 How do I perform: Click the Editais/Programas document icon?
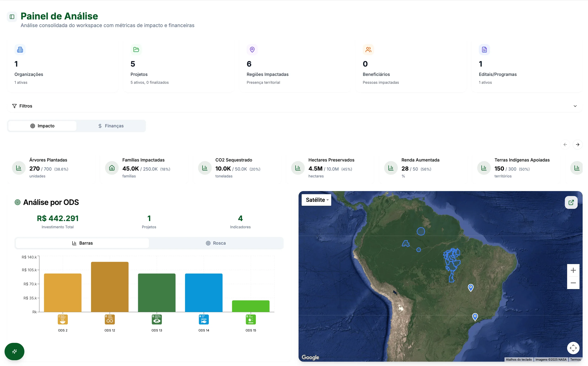[484, 50]
